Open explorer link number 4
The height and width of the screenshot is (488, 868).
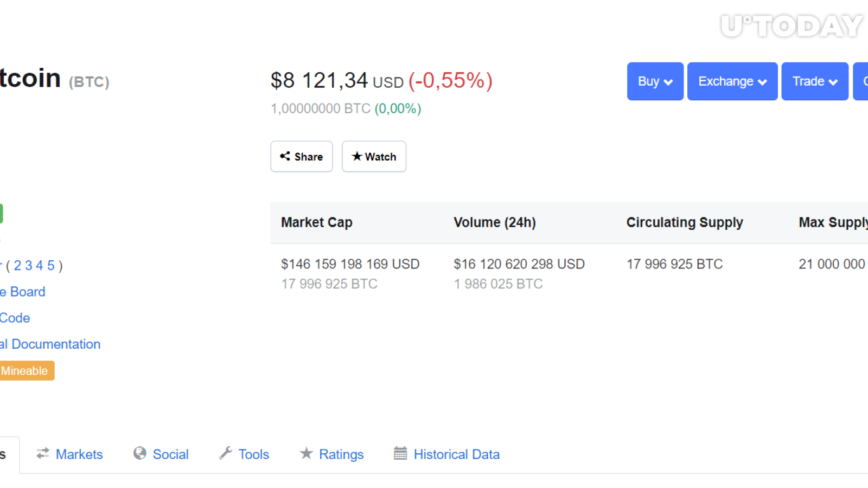40,266
